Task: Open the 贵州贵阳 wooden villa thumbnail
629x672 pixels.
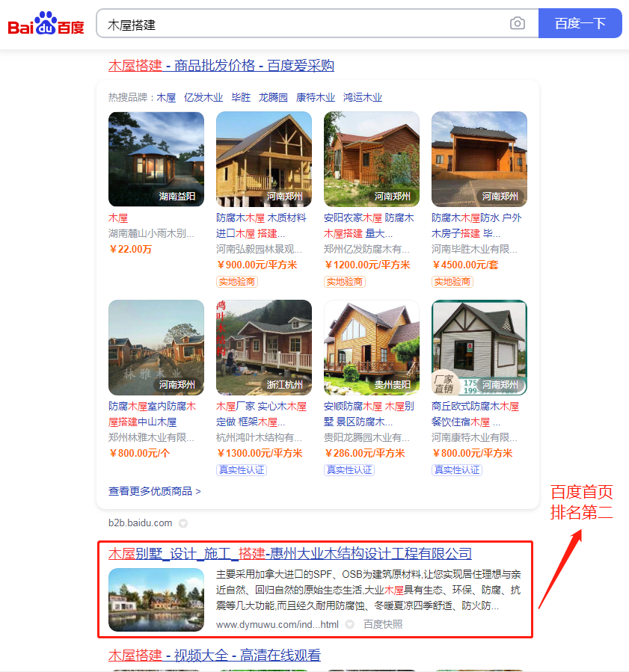Action: 371,348
